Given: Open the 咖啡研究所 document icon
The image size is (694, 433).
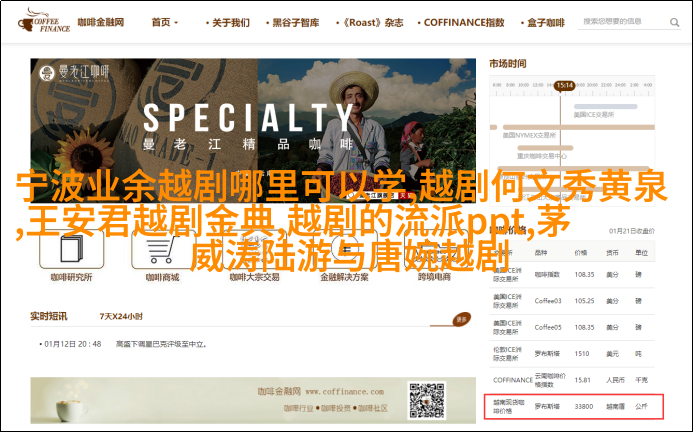Looking at the screenshot, I should pyautogui.click(x=71, y=249).
